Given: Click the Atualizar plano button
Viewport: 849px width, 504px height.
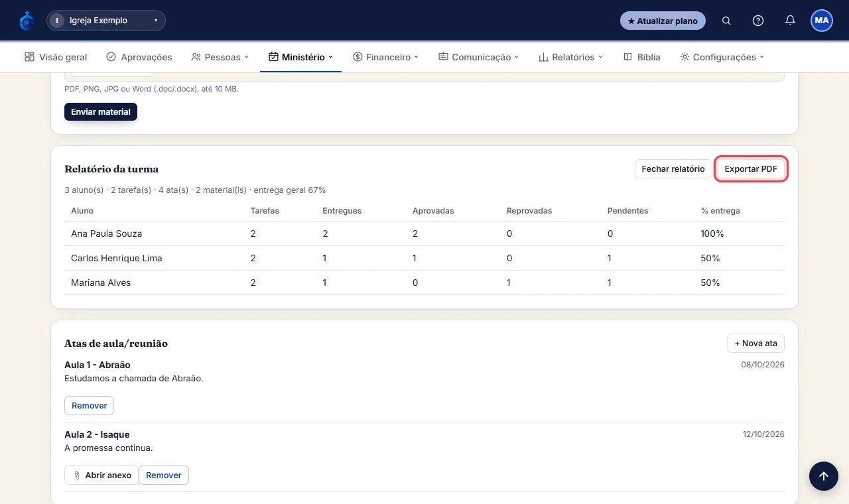Looking at the screenshot, I should 663,21.
